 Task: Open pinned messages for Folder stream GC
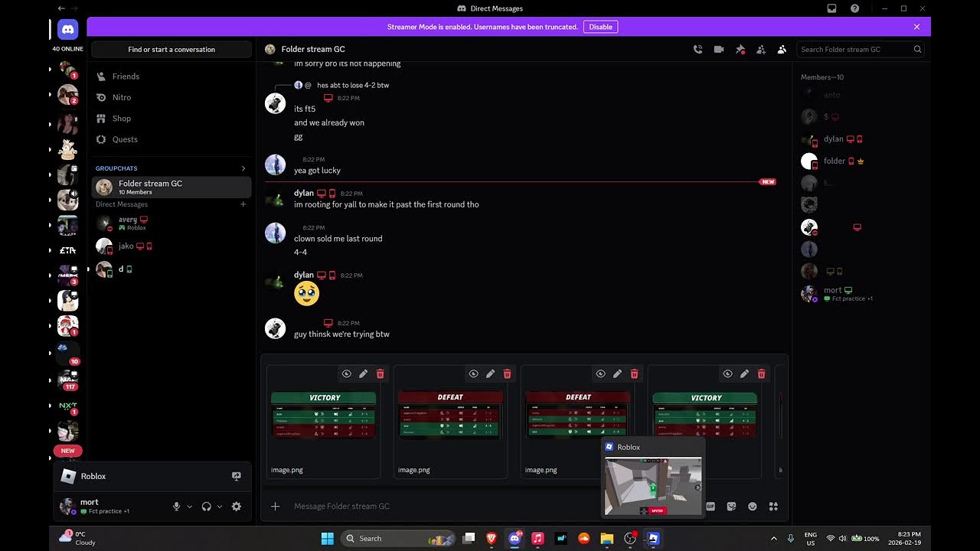(x=740, y=49)
